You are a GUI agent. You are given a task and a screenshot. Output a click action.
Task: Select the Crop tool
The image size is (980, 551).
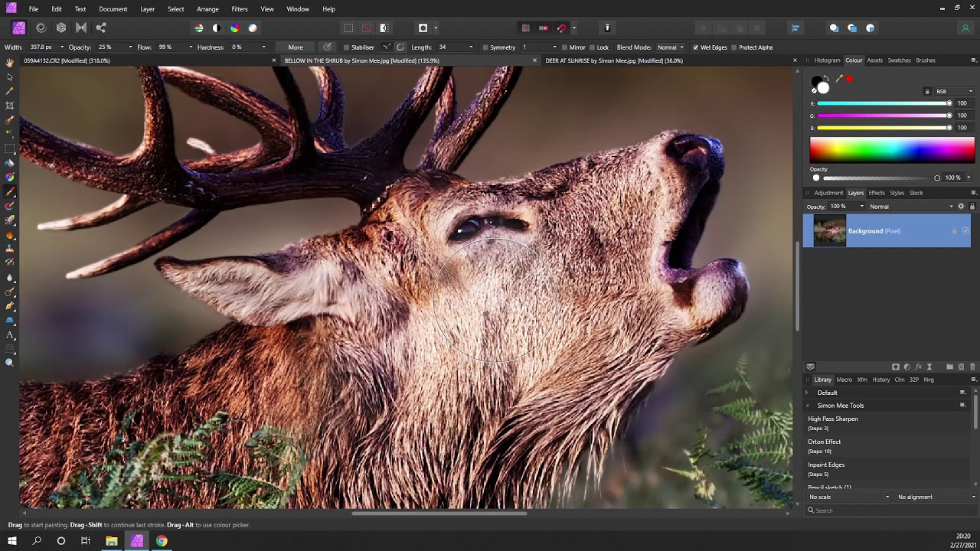pos(10,106)
